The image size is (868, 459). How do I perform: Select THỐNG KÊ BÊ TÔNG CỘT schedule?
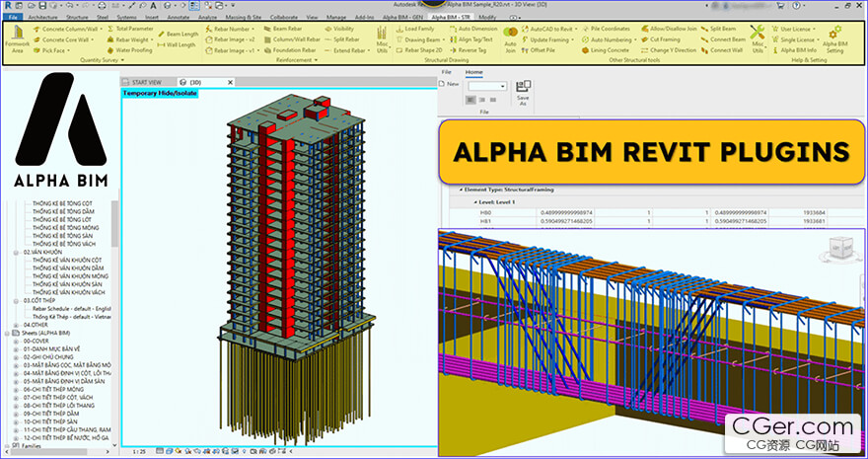[x=62, y=203]
